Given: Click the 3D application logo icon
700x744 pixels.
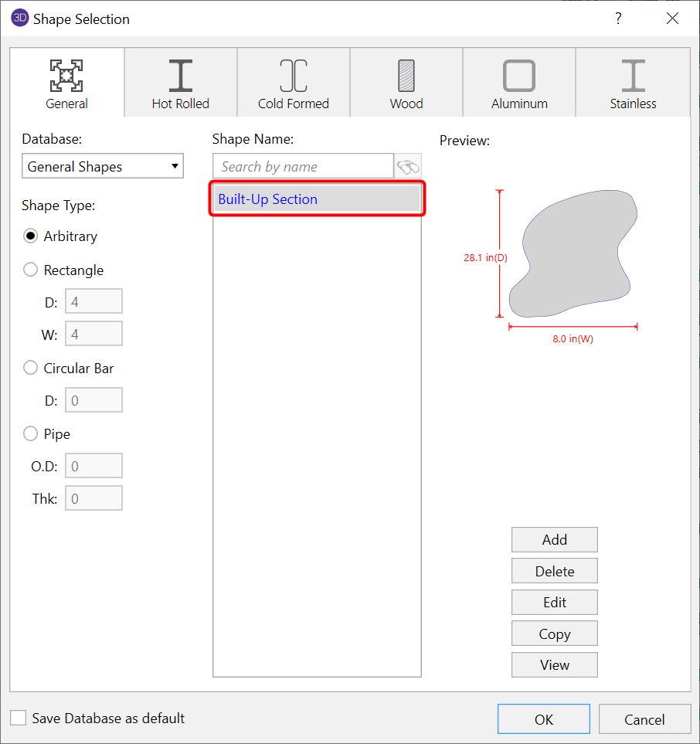Looking at the screenshot, I should 18,18.
